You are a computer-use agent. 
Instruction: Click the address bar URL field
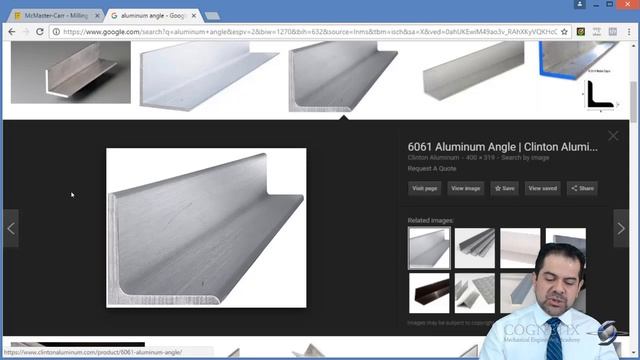(x=310, y=32)
